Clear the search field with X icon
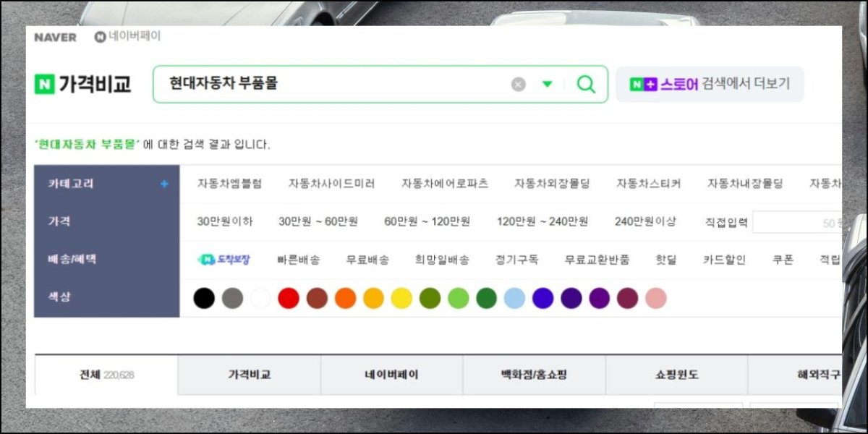This screenshot has width=868, height=434. coord(519,85)
